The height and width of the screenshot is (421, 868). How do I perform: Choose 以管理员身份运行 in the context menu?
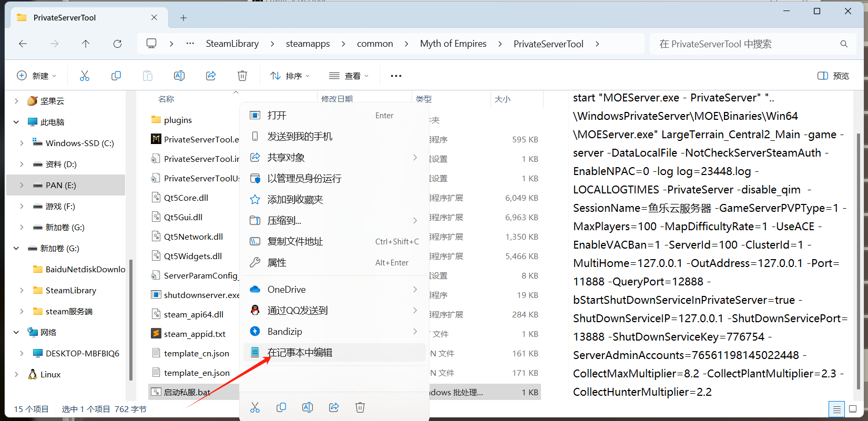click(334, 179)
